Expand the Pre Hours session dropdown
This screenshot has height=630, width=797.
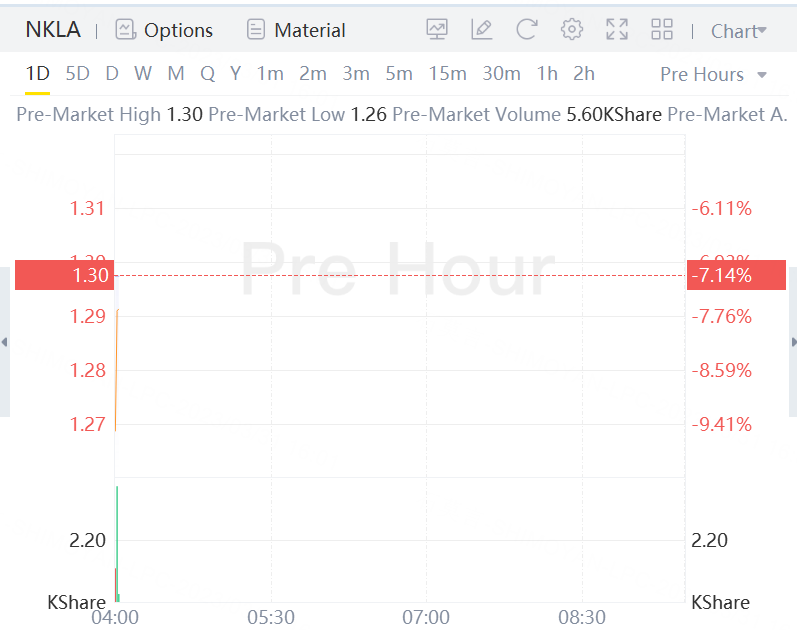(x=714, y=75)
